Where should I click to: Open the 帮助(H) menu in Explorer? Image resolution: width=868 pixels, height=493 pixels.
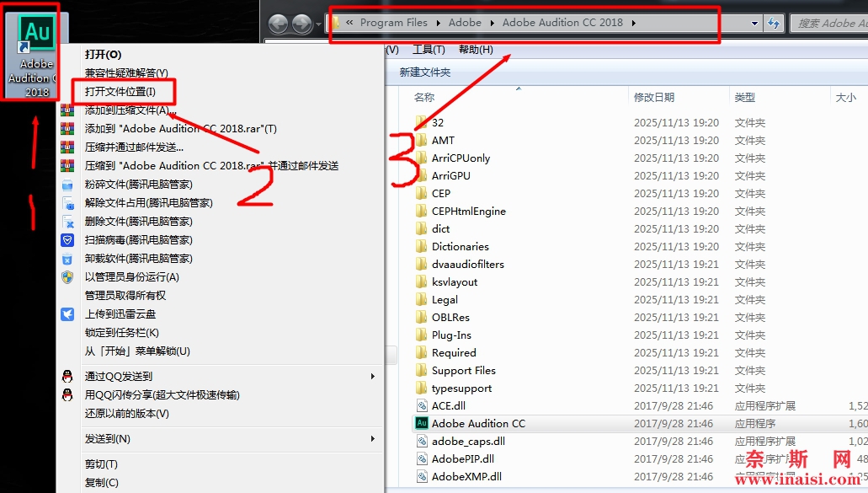(x=476, y=50)
